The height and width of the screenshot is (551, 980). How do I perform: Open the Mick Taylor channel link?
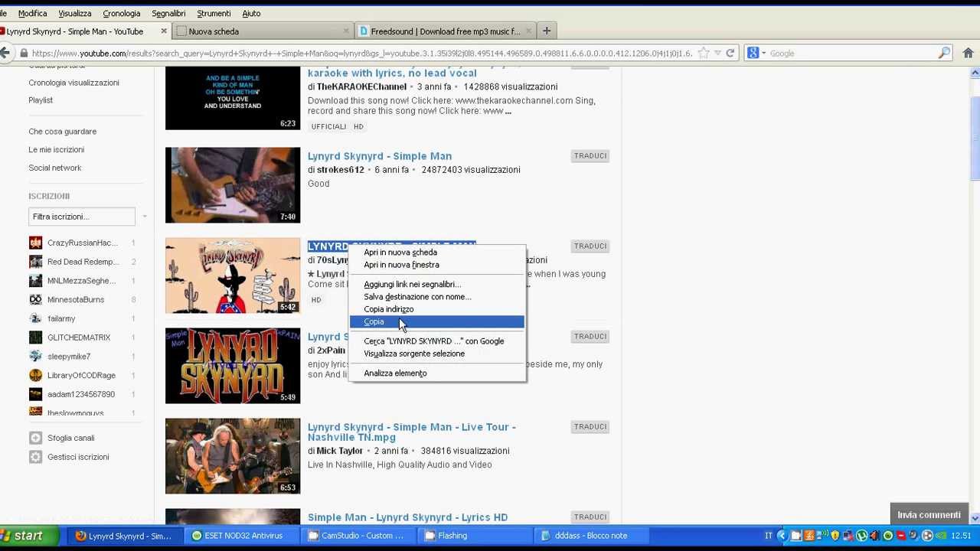340,452
